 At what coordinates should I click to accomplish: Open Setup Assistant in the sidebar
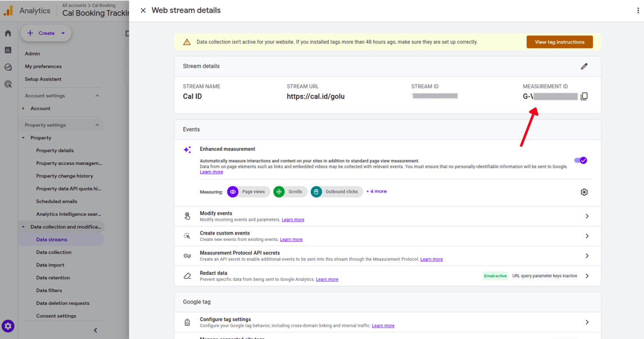coord(43,79)
